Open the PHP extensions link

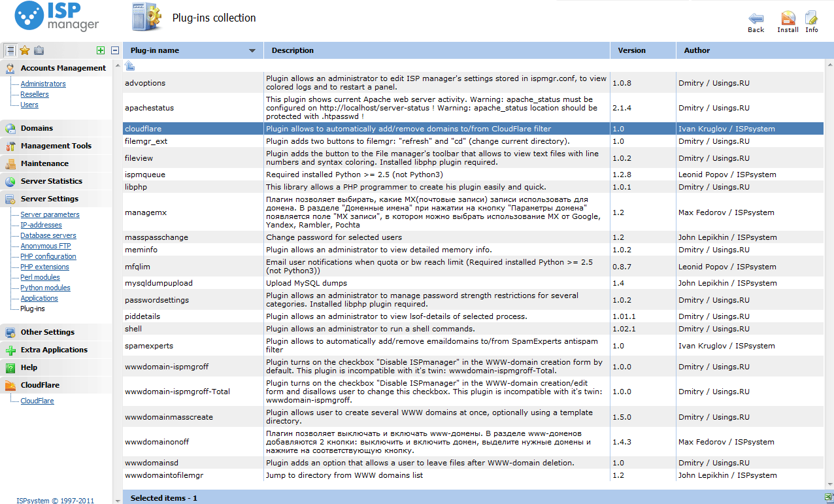tap(44, 267)
